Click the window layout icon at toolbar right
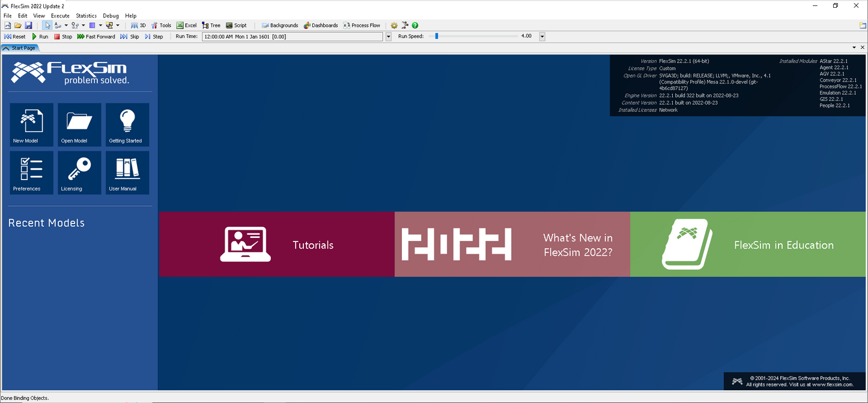868x403 pixels. [863, 25]
